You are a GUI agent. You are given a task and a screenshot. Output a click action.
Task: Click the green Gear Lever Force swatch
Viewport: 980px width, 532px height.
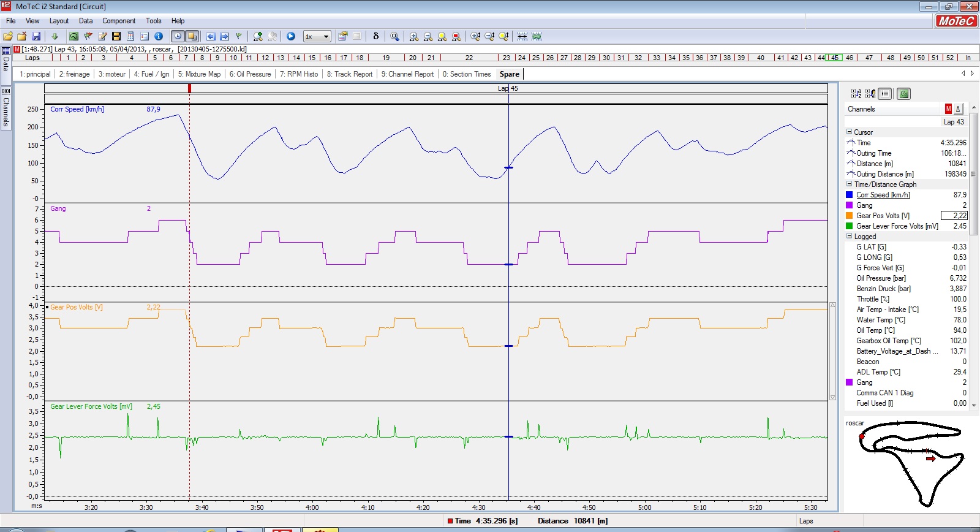coord(849,226)
